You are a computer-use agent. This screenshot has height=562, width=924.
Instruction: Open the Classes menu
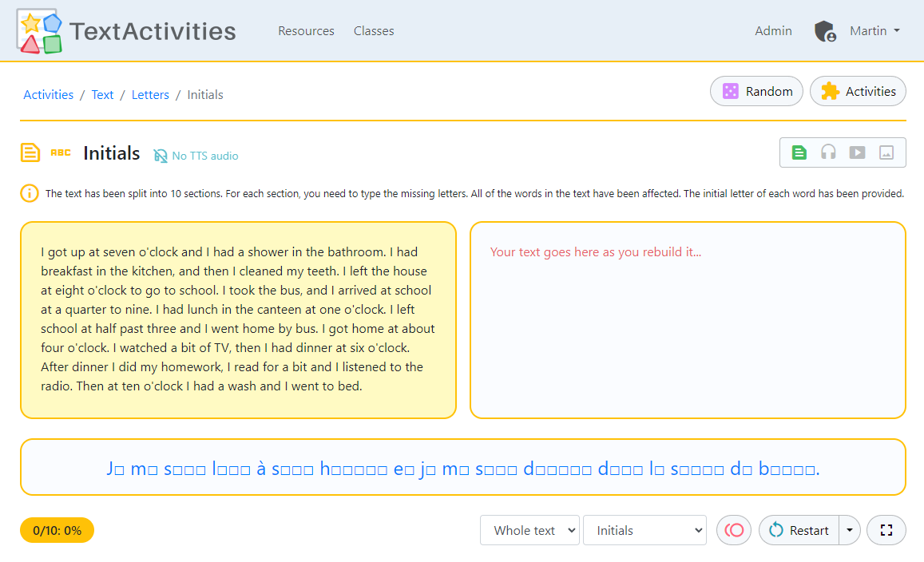click(374, 30)
